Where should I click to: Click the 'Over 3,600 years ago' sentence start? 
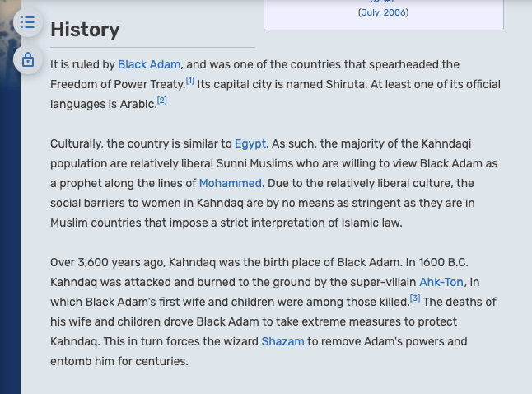(107, 262)
